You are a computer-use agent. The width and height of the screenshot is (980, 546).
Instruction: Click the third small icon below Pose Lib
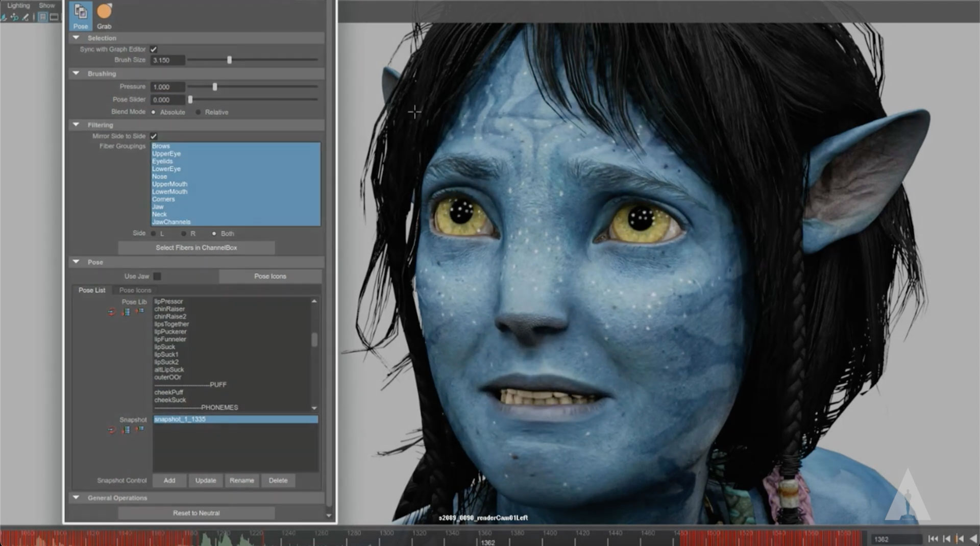click(139, 311)
